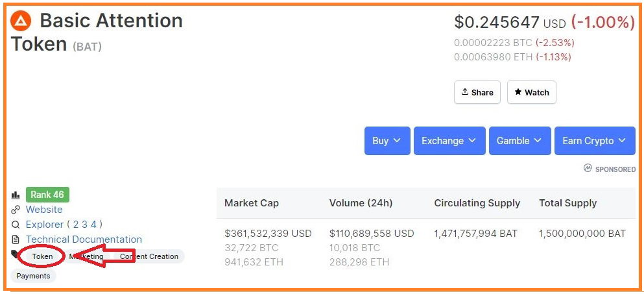Click the green Rank 46 badge
Screen dimensions: 644x294
(x=47, y=195)
